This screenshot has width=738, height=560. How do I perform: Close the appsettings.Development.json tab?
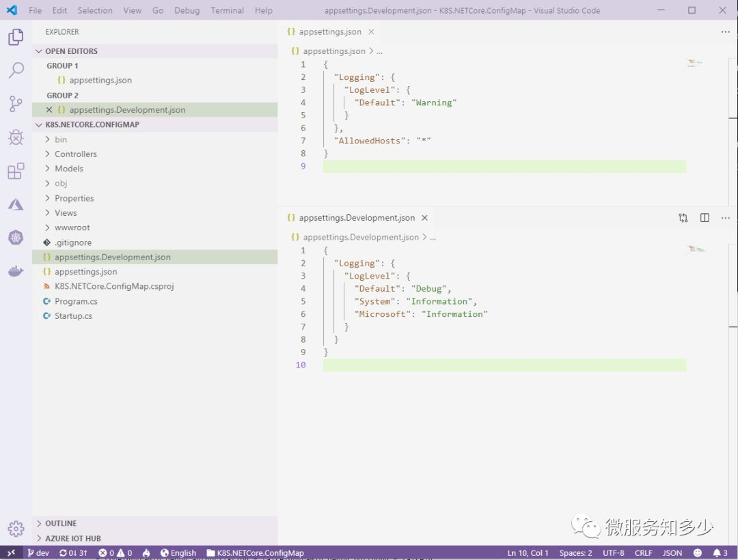[424, 218]
